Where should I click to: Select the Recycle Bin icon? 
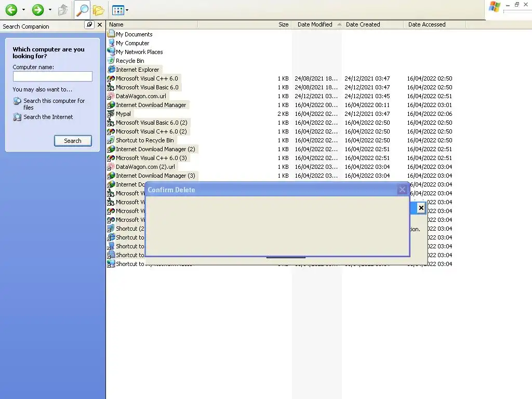tap(111, 60)
